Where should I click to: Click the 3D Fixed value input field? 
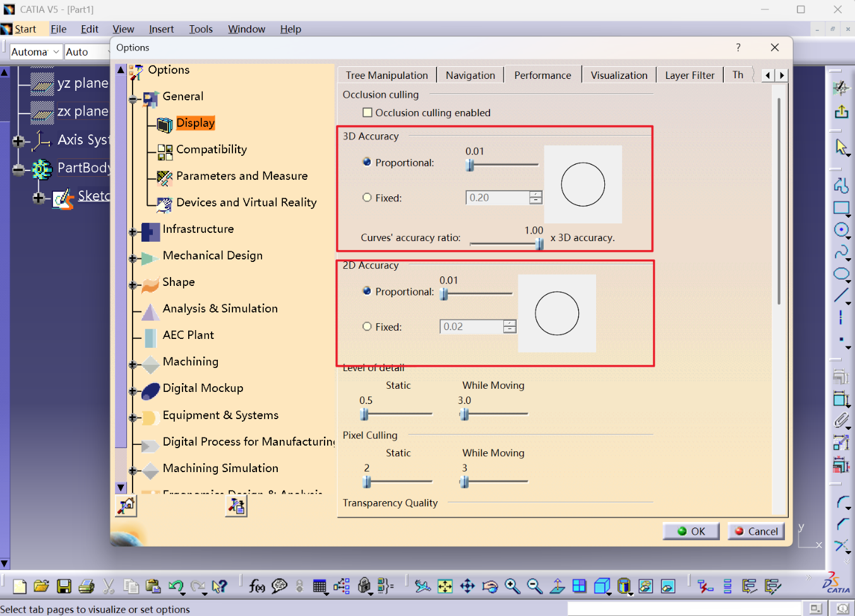click(x=498, y=198)
